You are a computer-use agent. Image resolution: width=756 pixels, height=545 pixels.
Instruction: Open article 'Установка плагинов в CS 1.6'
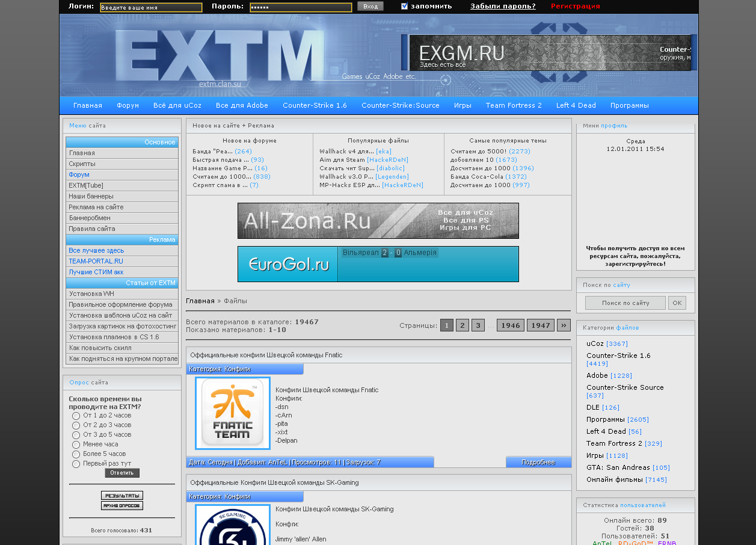pyautogui.click(x=122, y=337)
